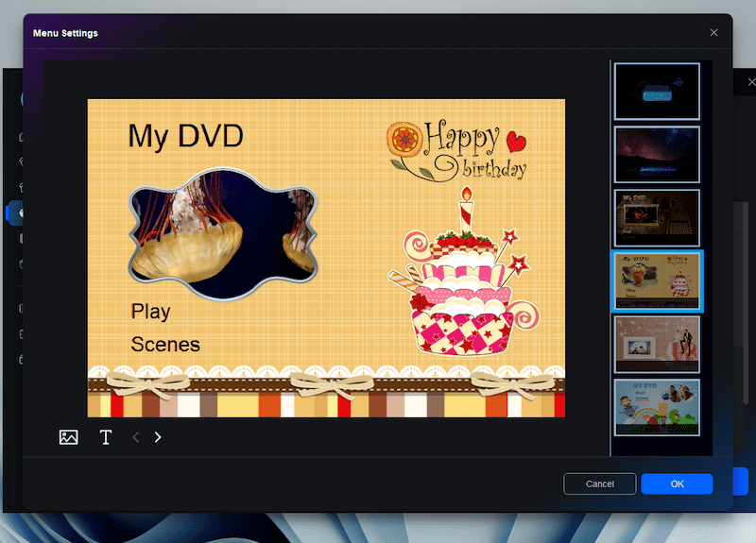The image size is (756, 543).
Task: Click the Play menu entry
Action: pyautogui.click(x=150, y=312)
